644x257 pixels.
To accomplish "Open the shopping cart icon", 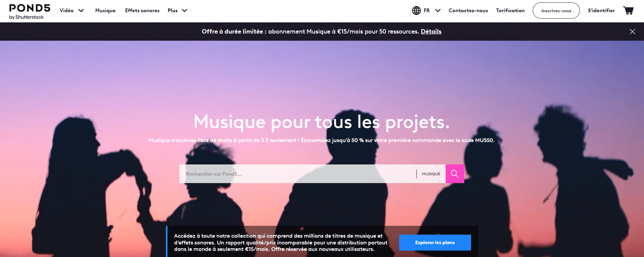I will coord(628,11).
